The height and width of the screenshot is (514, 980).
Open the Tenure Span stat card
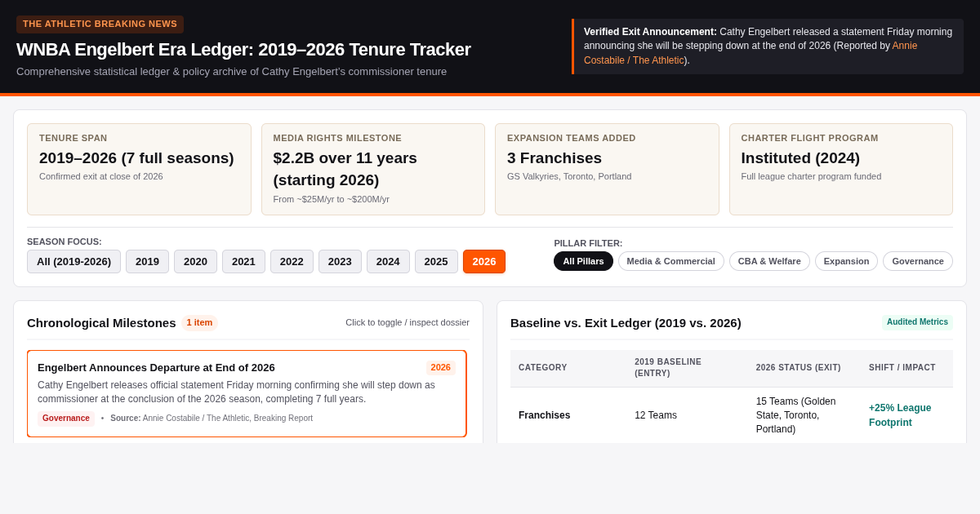click(139, 169)
